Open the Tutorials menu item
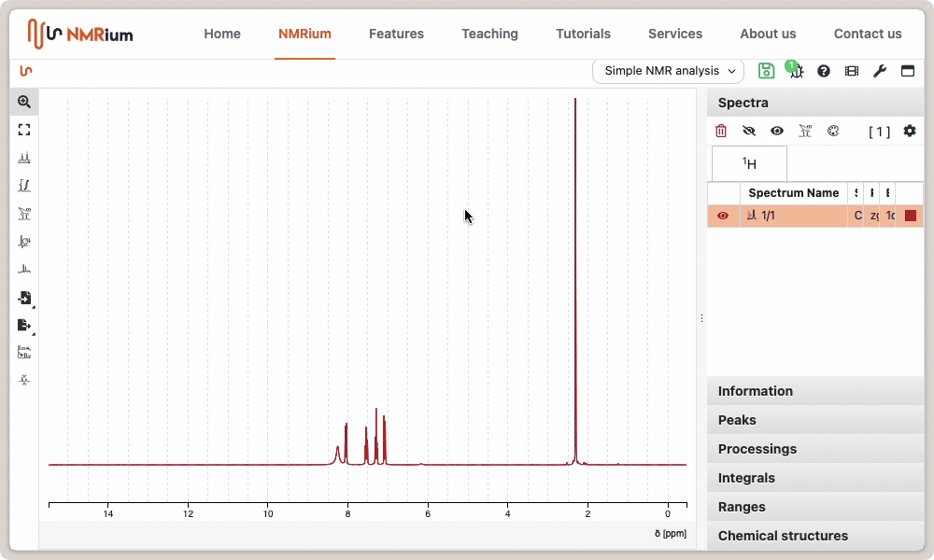Viewport: 934px width, 560px height. pyautogui.click(x=583, y=34)
